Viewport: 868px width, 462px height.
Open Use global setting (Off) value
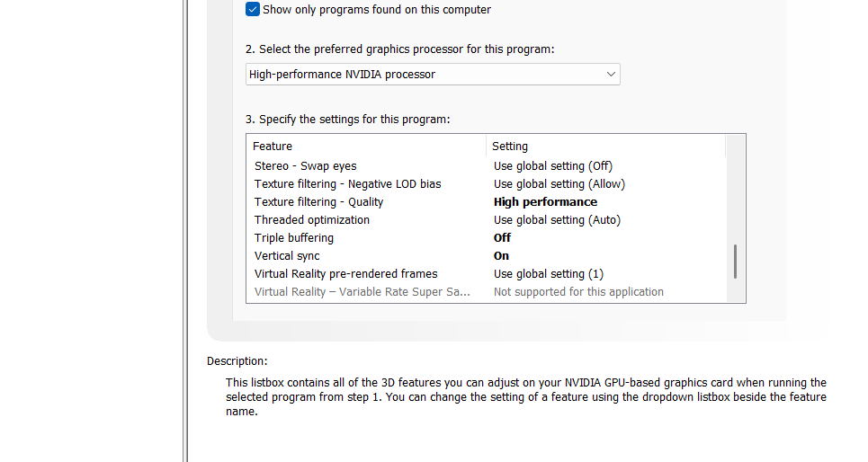click(552, 166)
